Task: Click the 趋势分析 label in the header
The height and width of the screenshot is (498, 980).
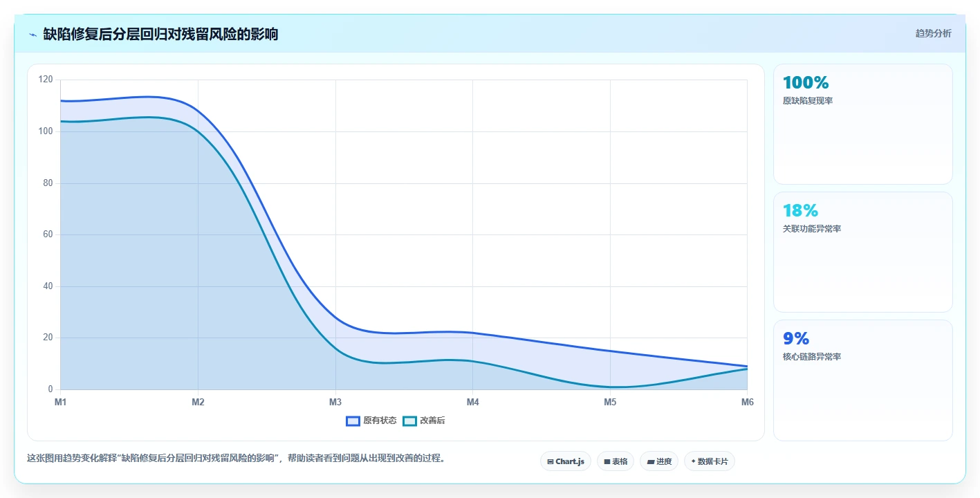Action: 933,33
